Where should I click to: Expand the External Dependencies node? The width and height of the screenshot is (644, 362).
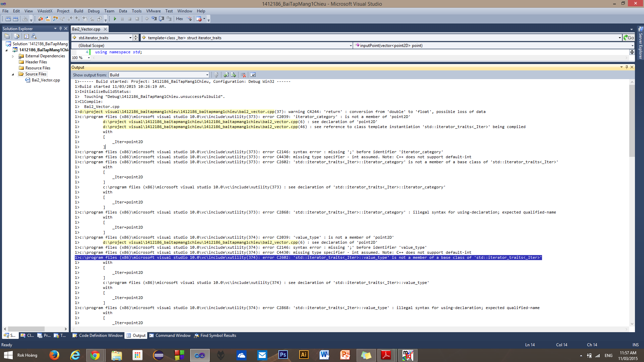(13, 56)
